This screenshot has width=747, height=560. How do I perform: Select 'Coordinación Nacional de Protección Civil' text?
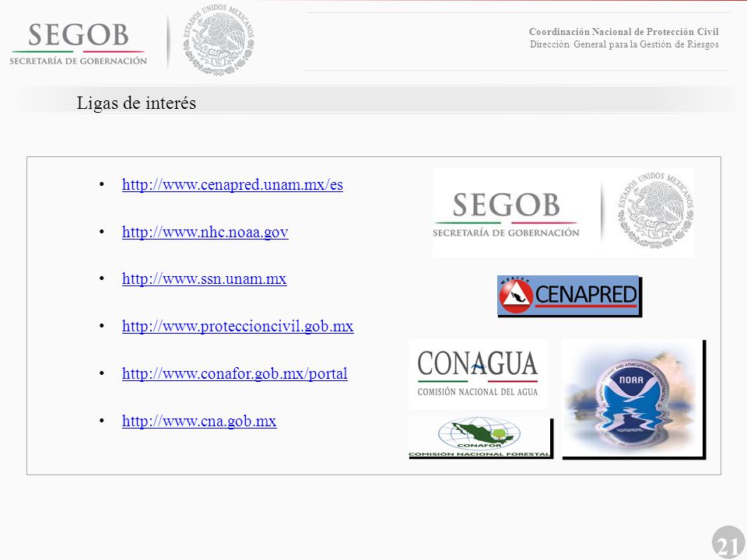tap(623, 31)
